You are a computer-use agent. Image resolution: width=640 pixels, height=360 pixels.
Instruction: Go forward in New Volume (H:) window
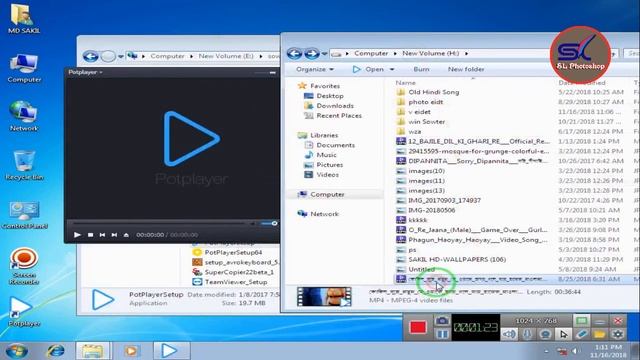(x=312, y=53)
